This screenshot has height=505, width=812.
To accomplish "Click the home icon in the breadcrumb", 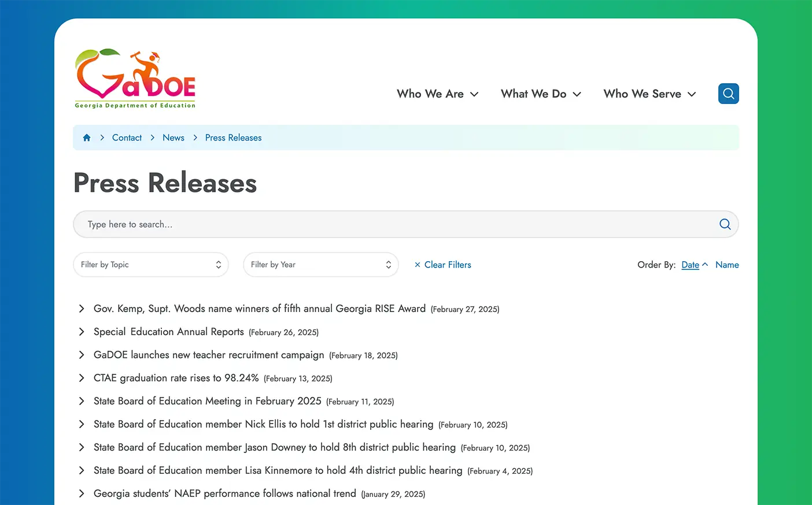I will (x=86, y=138).
